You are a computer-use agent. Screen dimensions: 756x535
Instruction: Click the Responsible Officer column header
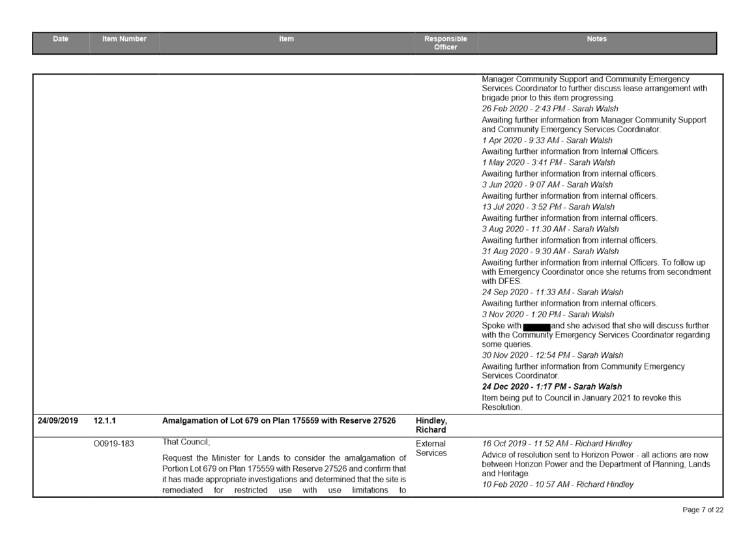[x=446, y=44]
